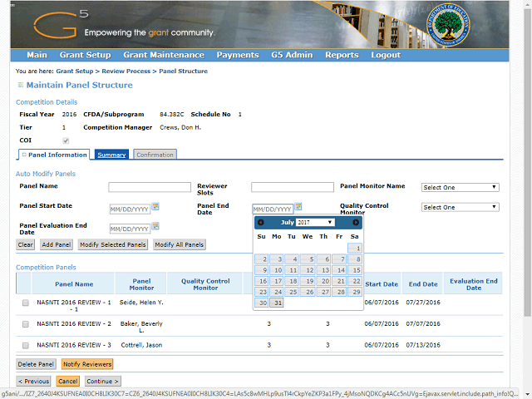Image resolution: width=532 pixels, height=399 pixels.
Task: Click the Panel Name column header
Action: click(x=74, y=284)
